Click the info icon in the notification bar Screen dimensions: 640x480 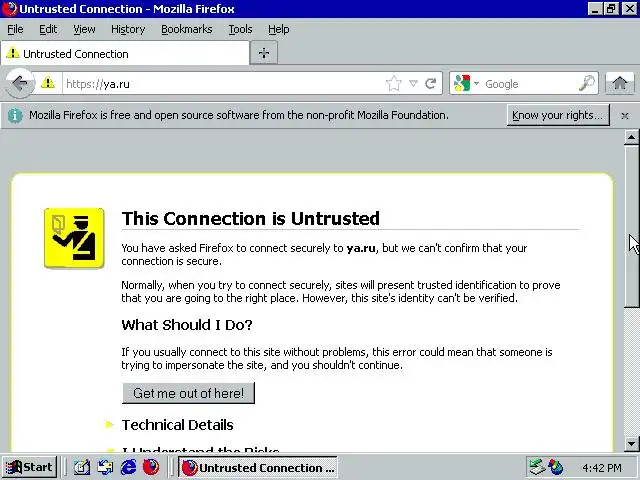tap(15, 116)
